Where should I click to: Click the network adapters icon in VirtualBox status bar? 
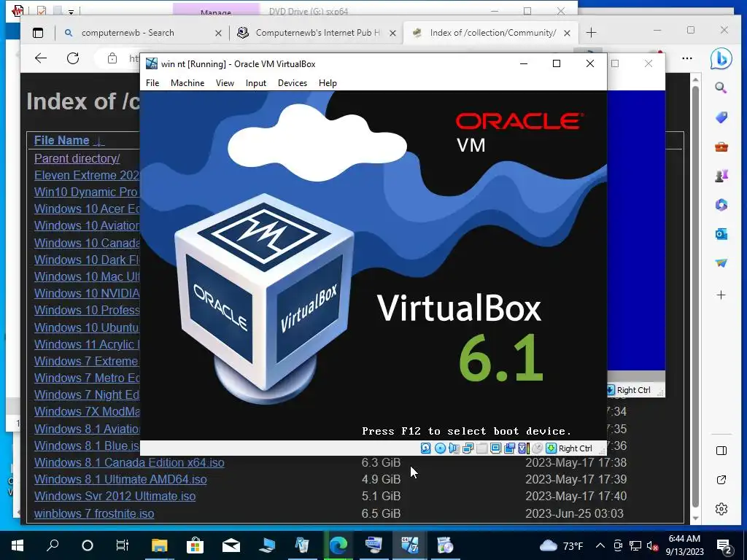click(x=468, y=448)
